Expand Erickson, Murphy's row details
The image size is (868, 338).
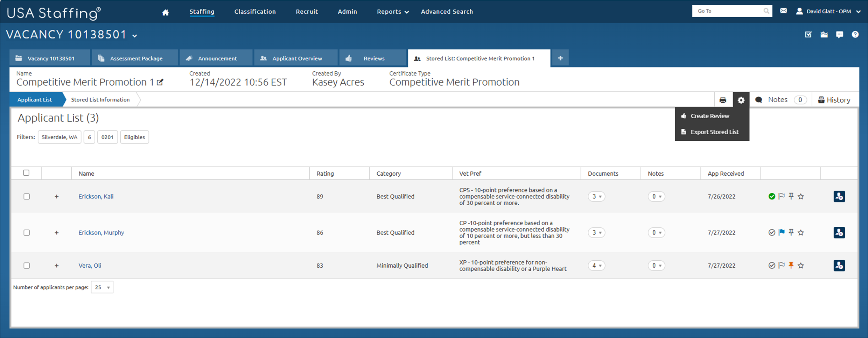56,232
